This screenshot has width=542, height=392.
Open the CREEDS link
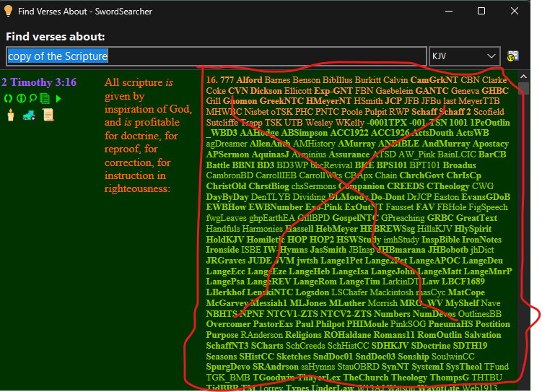[405, 186]
